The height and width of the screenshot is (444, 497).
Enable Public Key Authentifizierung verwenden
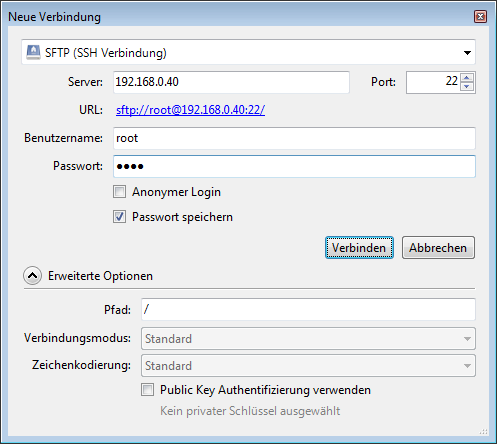pyautogui.click(x=147, y=389)
